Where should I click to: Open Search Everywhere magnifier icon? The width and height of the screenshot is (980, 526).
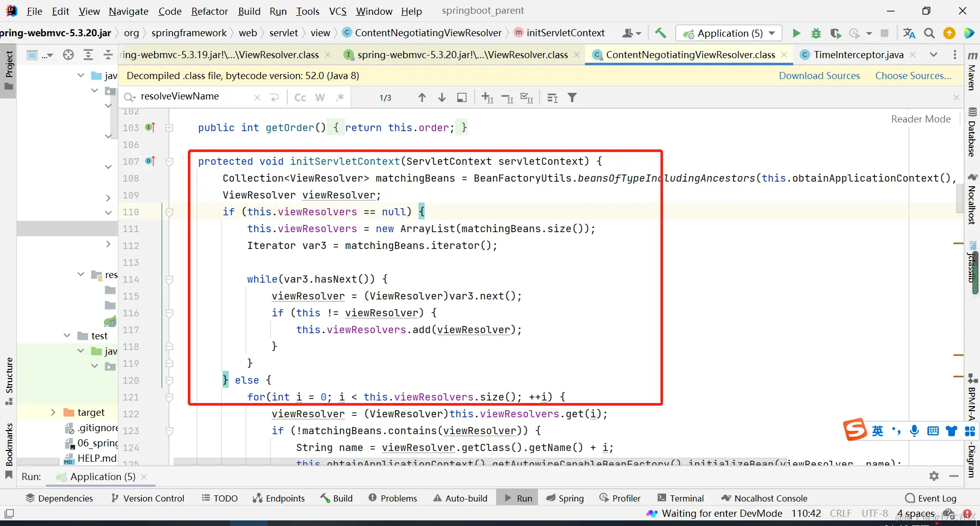tap(929, 33)
